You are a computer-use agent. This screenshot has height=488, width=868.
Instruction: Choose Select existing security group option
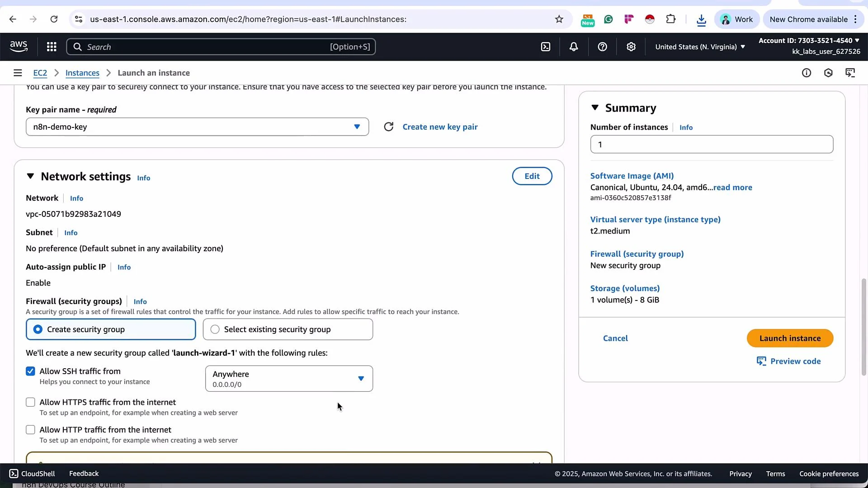288,329
